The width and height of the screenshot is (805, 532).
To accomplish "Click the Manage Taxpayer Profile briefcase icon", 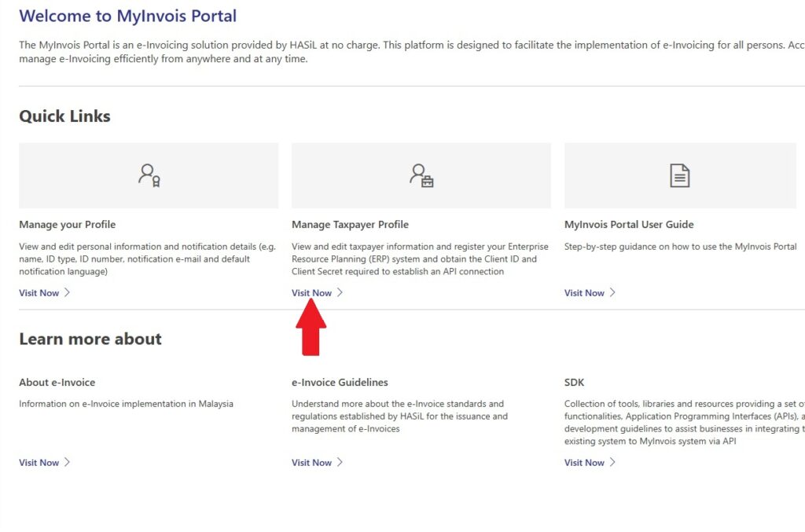I will tap(421, 175).
